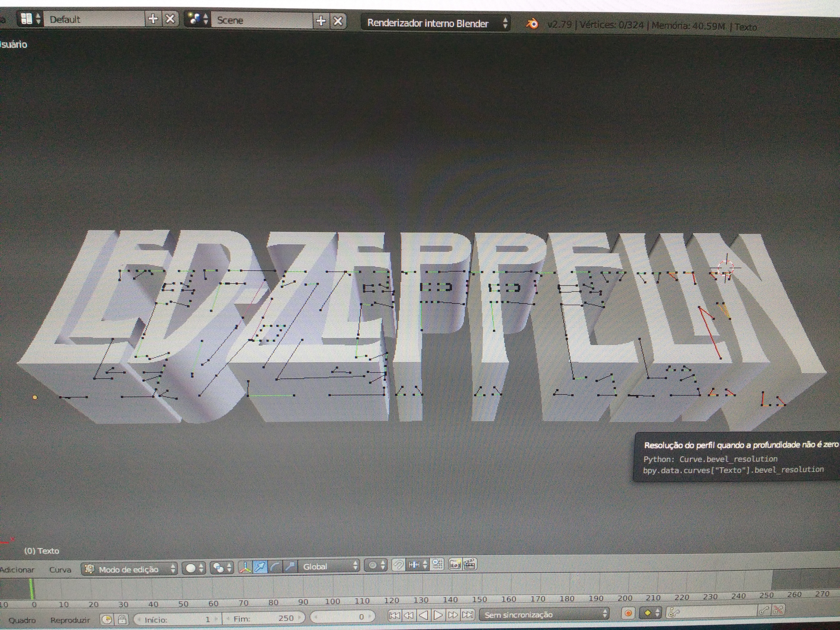
Task: Click the Blender logo icon in the info header
Action: coord(532,24)
